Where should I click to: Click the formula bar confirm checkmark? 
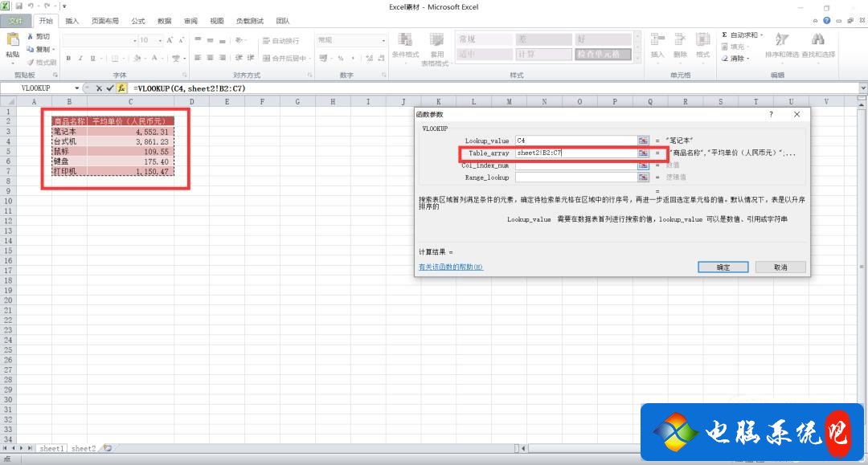click(109, 88)
